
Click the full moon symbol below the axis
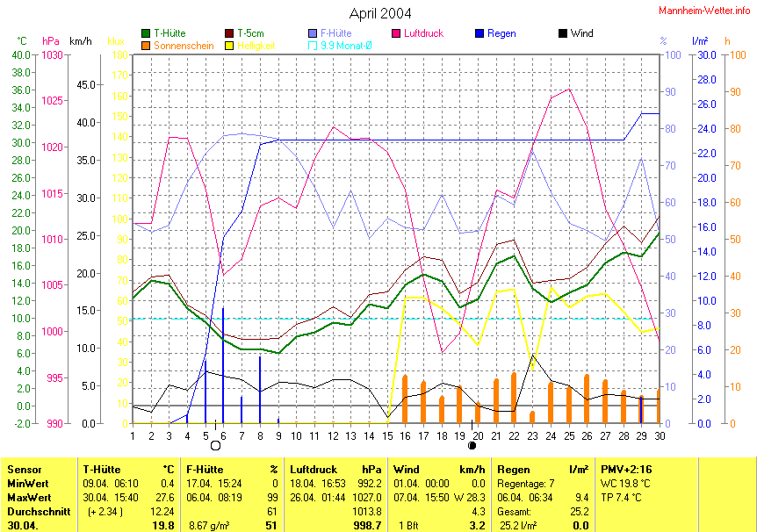(x=216, y=445)
